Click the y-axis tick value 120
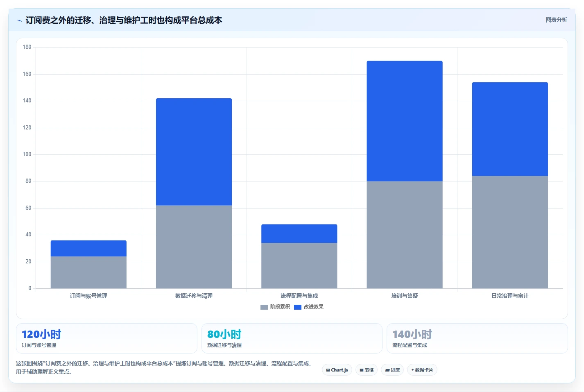Image resolution: width=584 pixels, height=392 pixels. coord(27,128)
